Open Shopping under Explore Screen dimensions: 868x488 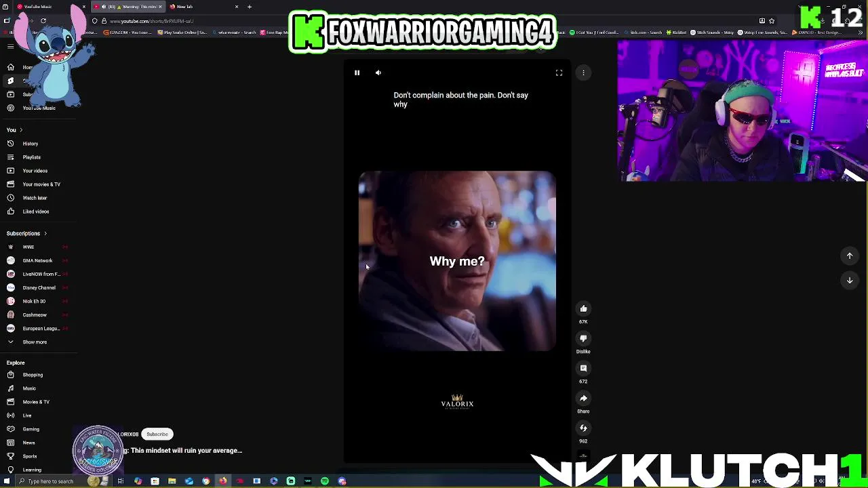point(33,375)
